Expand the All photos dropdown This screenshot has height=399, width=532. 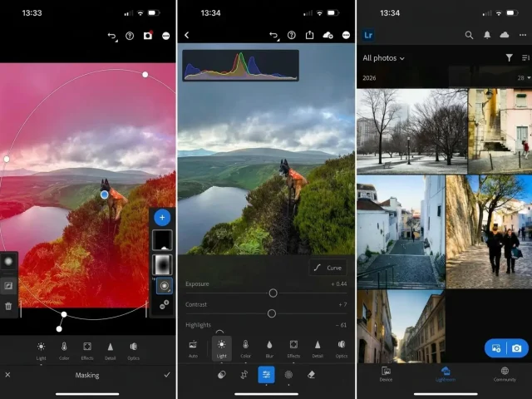click(383, 58)
